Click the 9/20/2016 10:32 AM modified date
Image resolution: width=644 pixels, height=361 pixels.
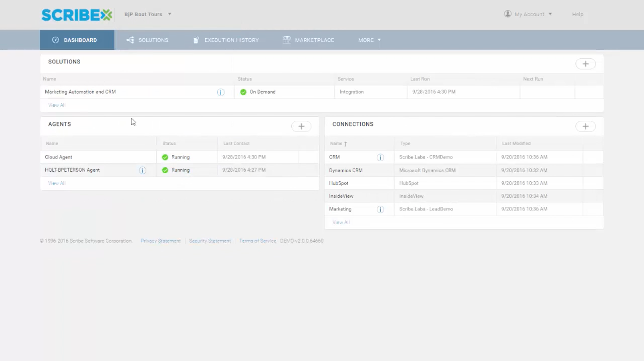point(524,170)
